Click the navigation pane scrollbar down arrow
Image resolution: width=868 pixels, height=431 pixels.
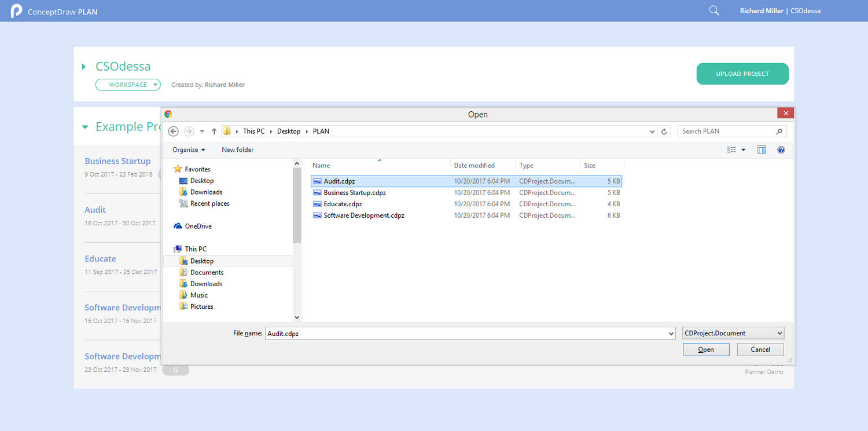coord(297,317)
